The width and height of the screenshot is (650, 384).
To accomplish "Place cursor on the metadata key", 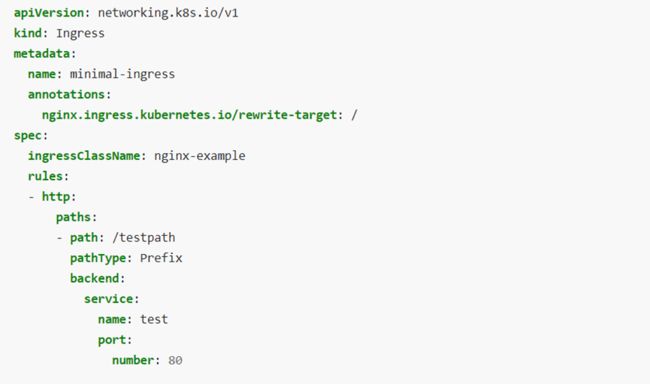I will point(42,53).
